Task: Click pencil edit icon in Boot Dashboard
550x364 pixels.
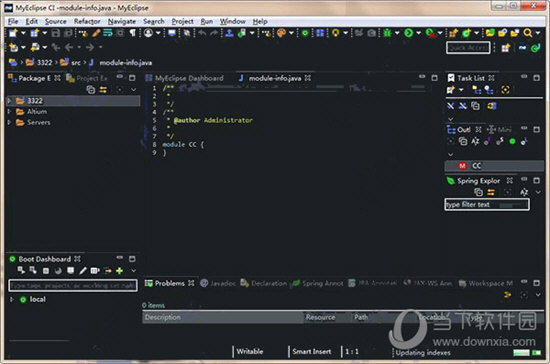Action: click(x=83, y=271)
